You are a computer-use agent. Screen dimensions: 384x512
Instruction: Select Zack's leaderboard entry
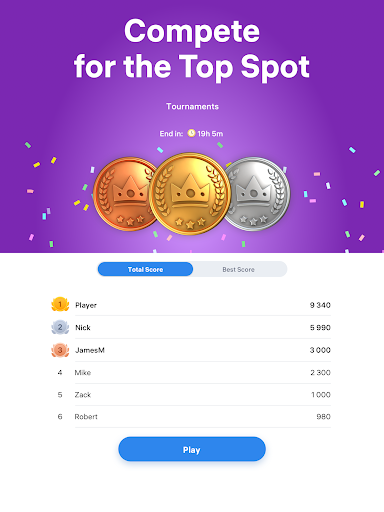(x=191, y=395)
